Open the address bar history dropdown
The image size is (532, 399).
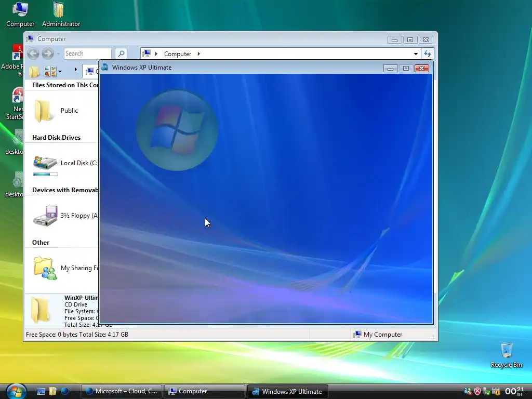tap(416, 54)
